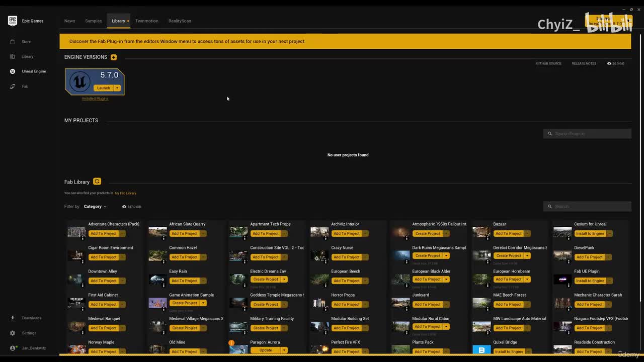Add Mechanic Character Sarah to project

(590, 305)
